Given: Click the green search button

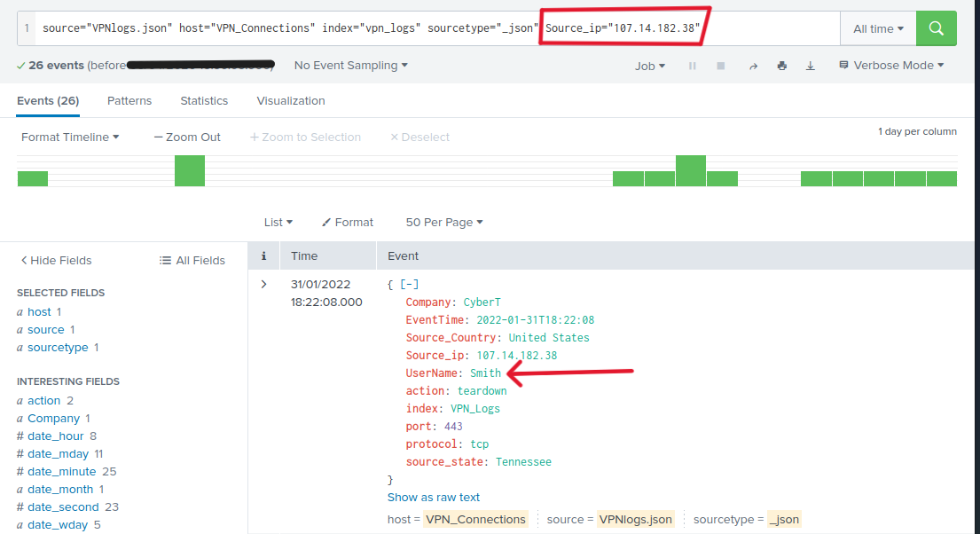Looking at the screenshot, I should (936, 28).
